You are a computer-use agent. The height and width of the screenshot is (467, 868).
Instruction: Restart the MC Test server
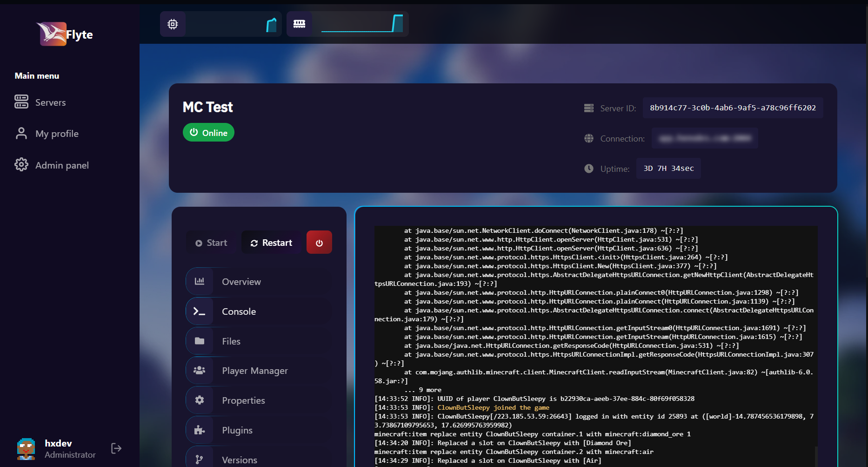click(x=271, y=243)
